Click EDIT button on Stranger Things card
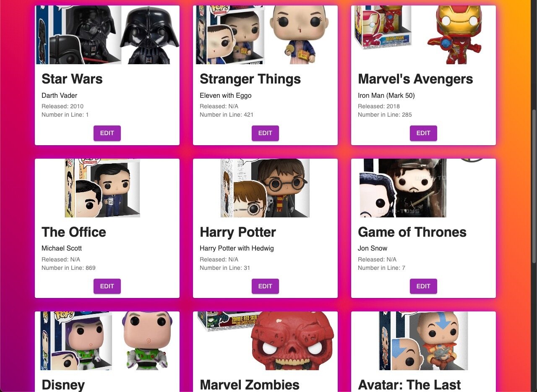 point(265,133)
